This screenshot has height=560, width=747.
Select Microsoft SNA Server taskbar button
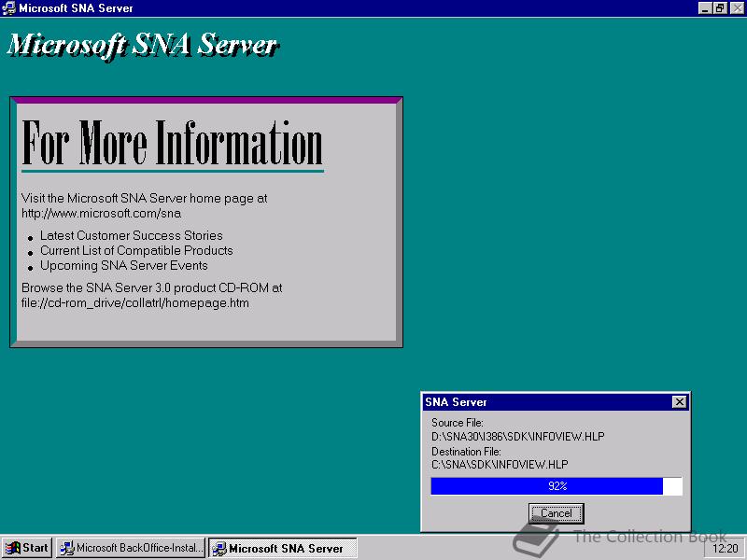click(x=283, y=548)
